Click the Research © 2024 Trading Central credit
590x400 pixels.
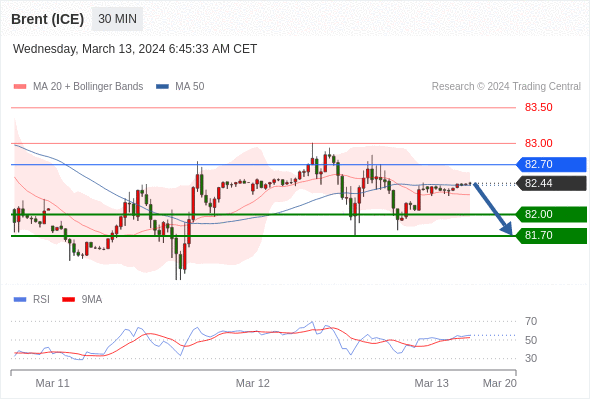(506, 87)
